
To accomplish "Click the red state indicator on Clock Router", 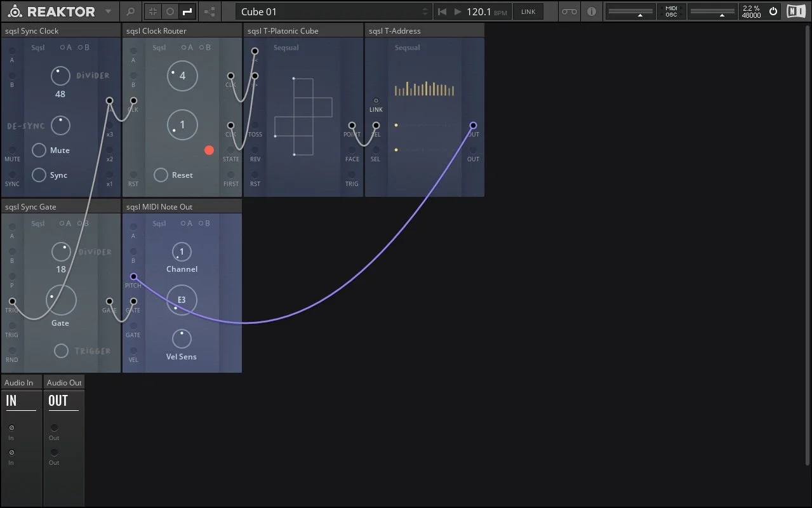I will click(x=209, y=150).
